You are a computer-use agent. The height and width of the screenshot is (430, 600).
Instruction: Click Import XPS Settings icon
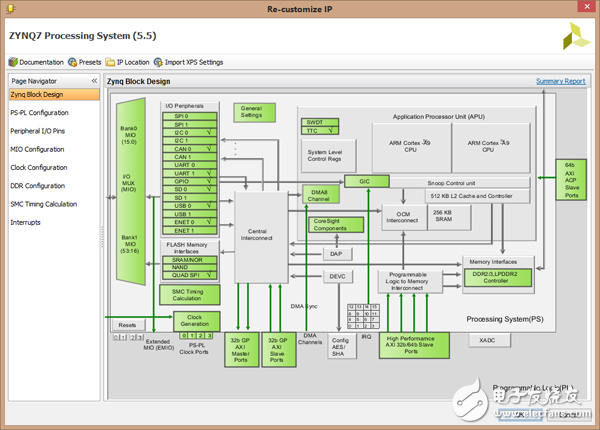tap(158, 62)
